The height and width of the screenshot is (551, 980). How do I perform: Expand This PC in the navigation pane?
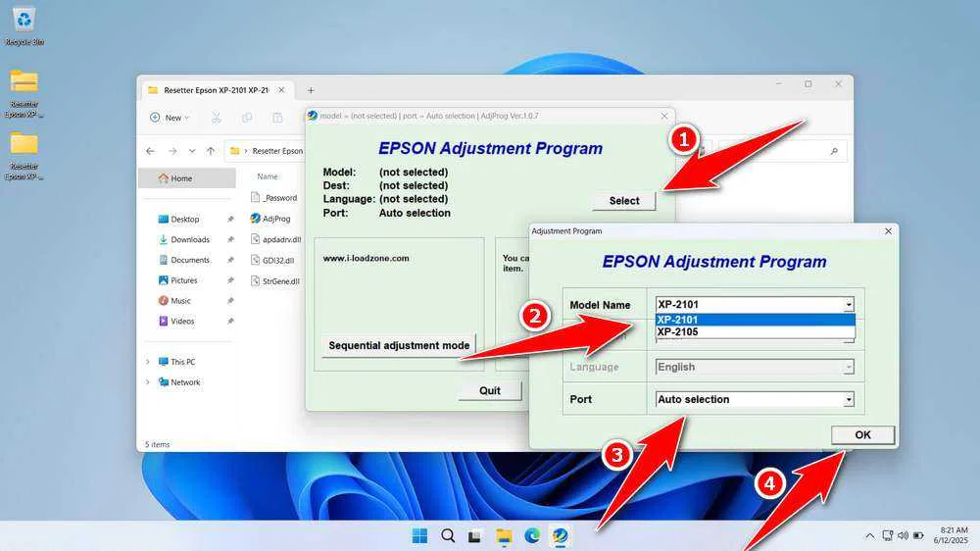[x=148, y=362]
